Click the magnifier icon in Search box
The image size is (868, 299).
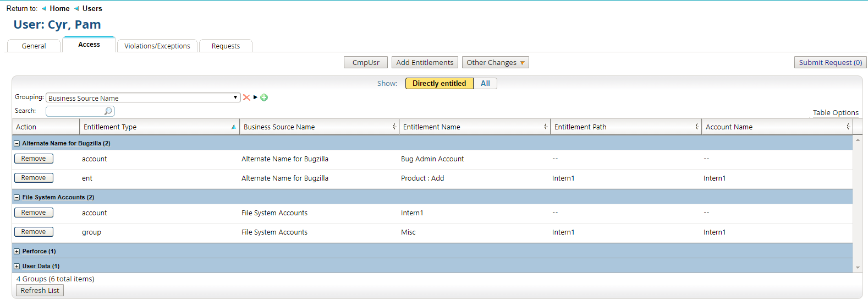pyautogui.click(x=108, y=111)
